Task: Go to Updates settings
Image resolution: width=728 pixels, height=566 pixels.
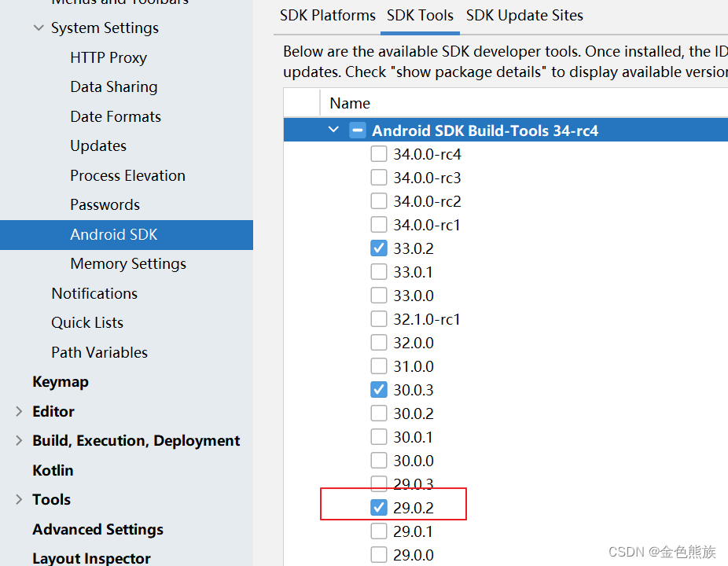Action: click(x=98, y=145)
